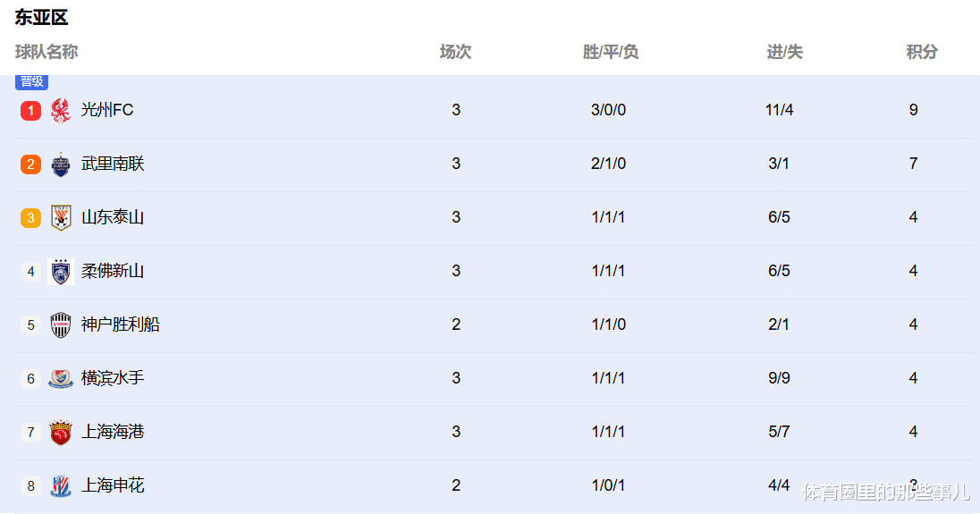Open 山东泰山 team name link
This screenshot has width=980, height=514.
tap(113, 217)
